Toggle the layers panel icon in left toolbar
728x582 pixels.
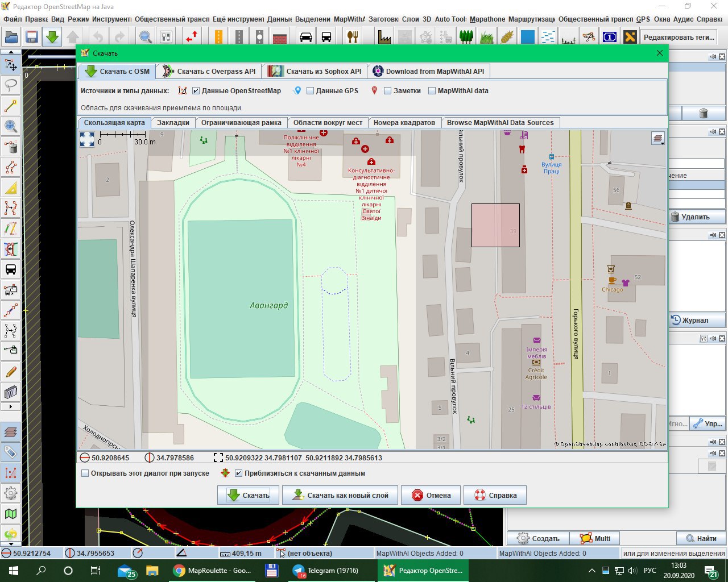11,432
